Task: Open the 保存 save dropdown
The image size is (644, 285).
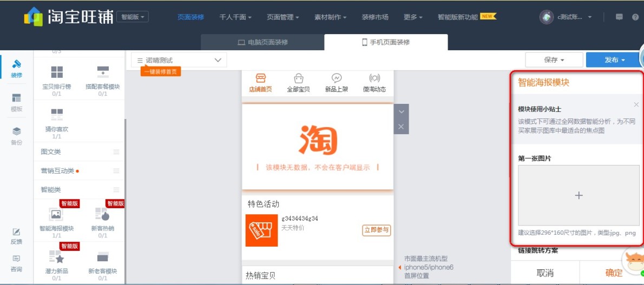Action: pos(554,60)
